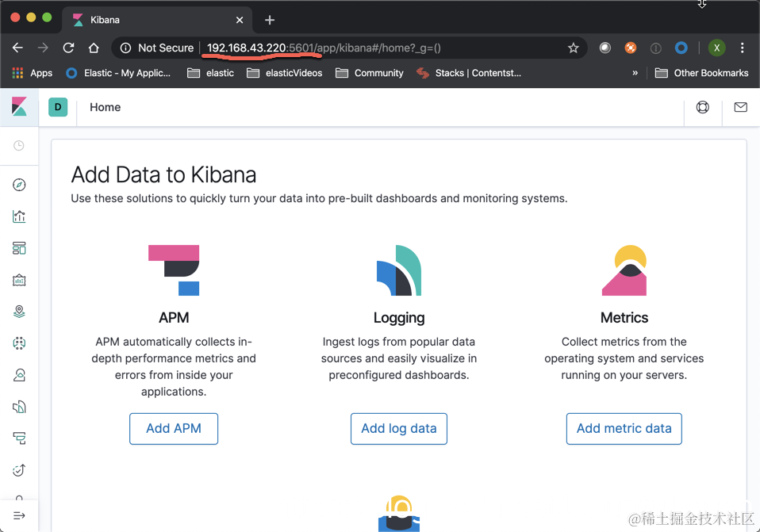760x532 pixels.
Task: Click the browser back arrow
Action: click(x=17, y=48)
